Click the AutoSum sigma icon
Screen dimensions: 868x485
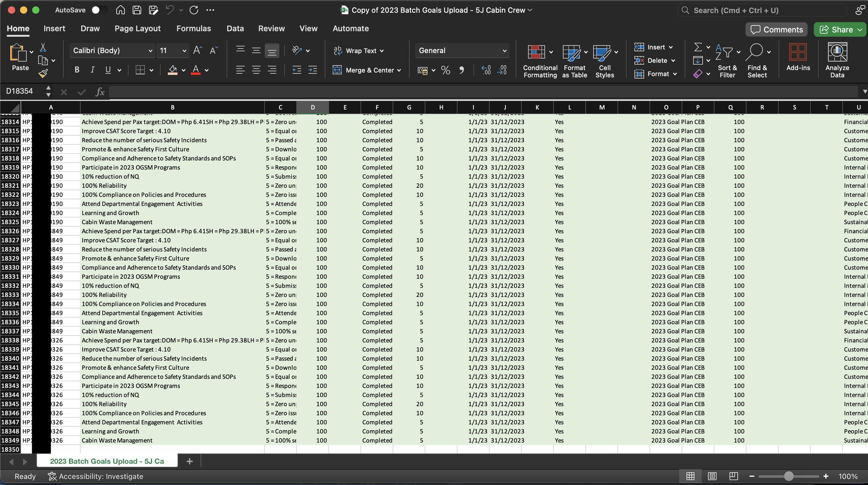(x=698, y=47)
